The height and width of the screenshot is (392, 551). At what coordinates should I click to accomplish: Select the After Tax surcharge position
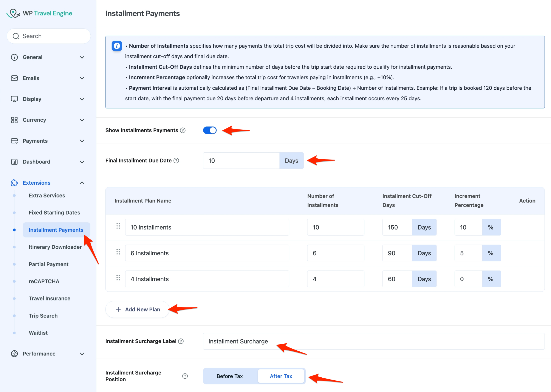click(x=281, y=376)
